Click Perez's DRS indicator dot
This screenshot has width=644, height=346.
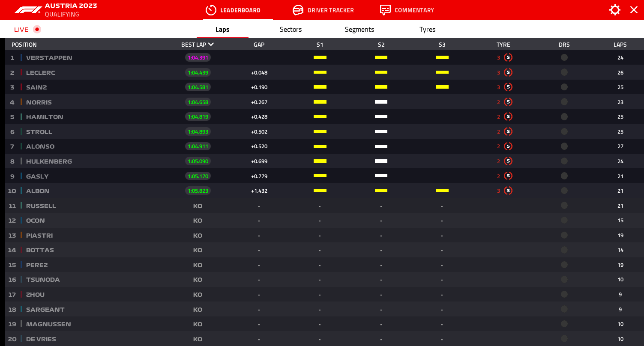(564, 265)
